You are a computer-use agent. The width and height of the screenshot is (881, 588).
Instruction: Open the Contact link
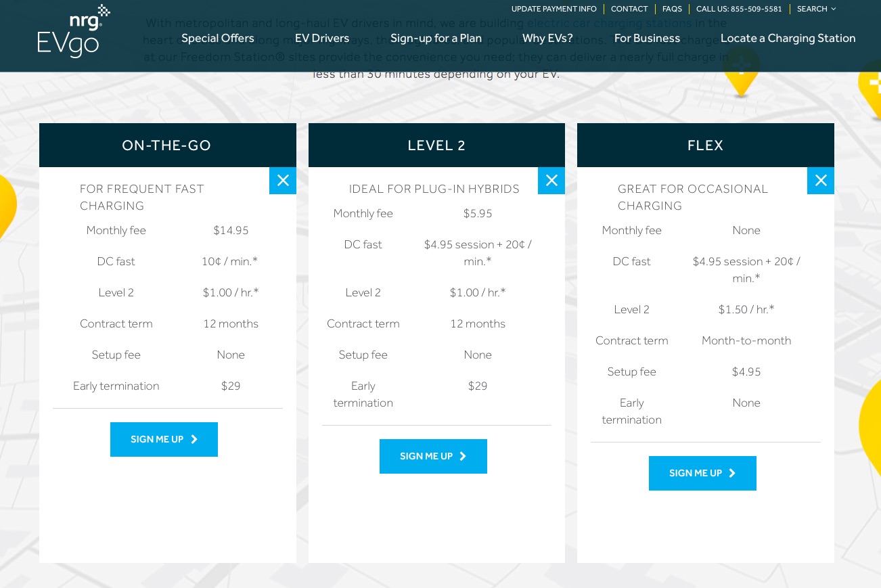(629, 9)
